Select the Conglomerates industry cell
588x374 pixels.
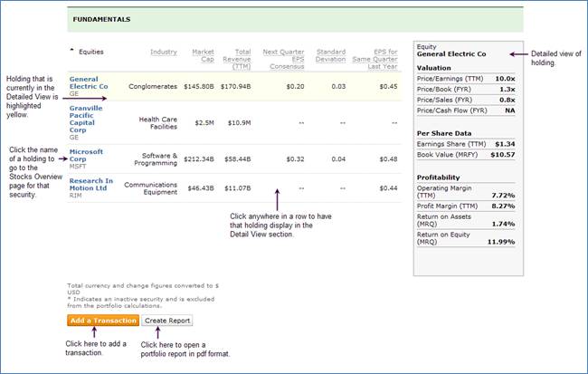tap(153, 86)
